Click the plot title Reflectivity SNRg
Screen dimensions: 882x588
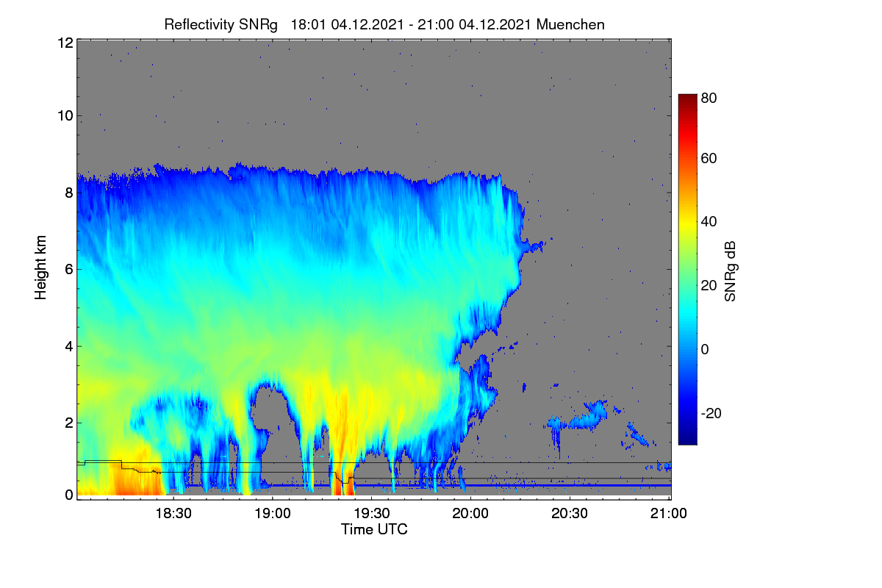tap(221, 24)
